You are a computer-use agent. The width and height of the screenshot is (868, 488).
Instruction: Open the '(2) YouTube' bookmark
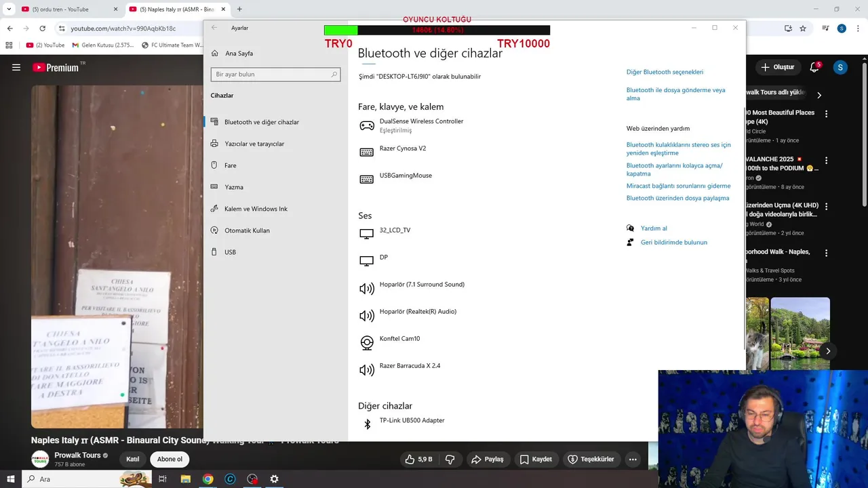(45, 45)
